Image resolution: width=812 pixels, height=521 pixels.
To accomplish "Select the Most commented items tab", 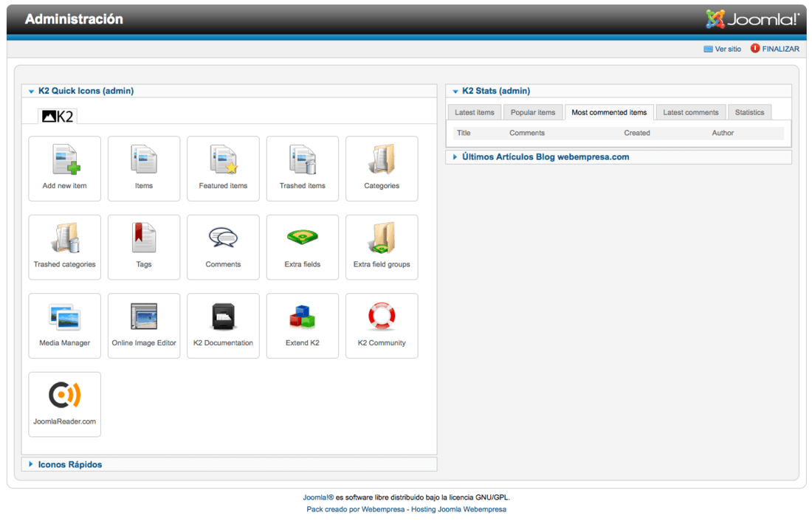I will click(609, 112).
